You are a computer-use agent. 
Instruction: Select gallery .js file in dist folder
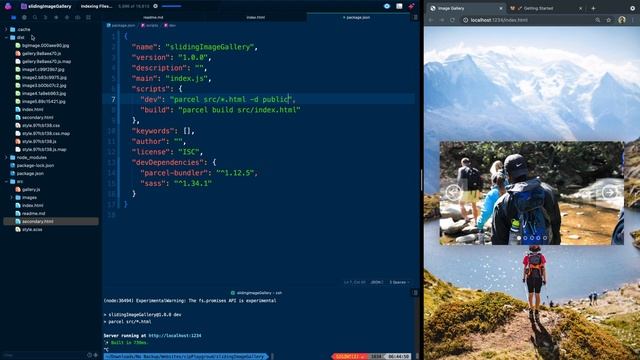pos(41,53)
